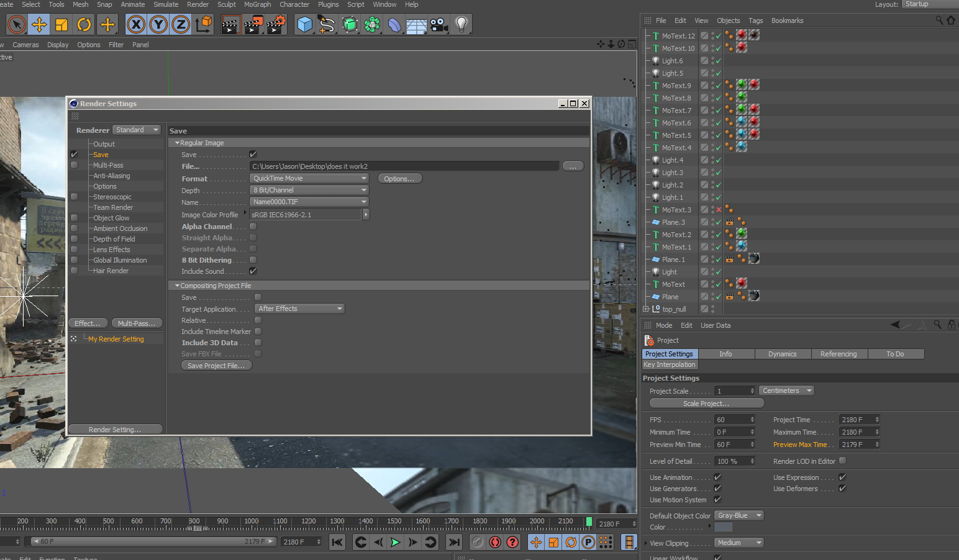Expand the Target Application After Effects dropdown
Image resolution: width=959 pixels, height=560 pixels.
[x=299, y=309]
